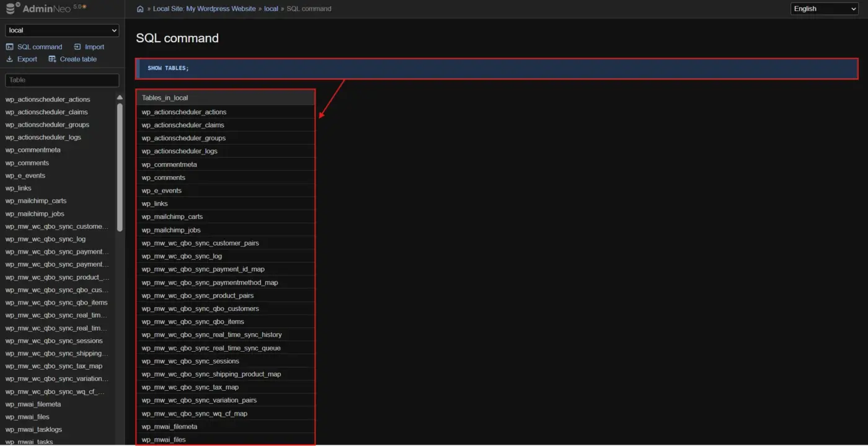
Task: Select wp_mw_wc_qbo_sync_customer_pairs result row
Action: click(226, 243)
